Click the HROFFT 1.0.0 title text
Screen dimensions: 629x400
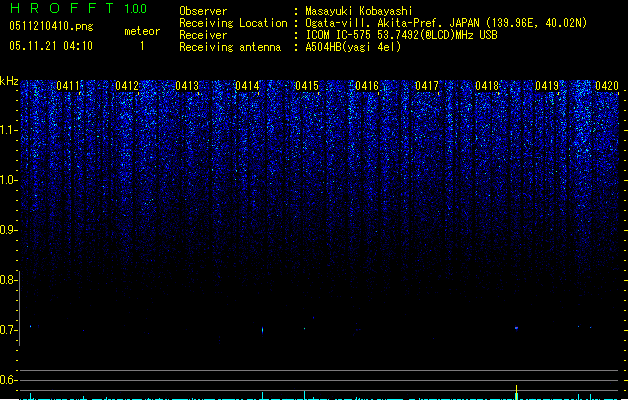79,8
